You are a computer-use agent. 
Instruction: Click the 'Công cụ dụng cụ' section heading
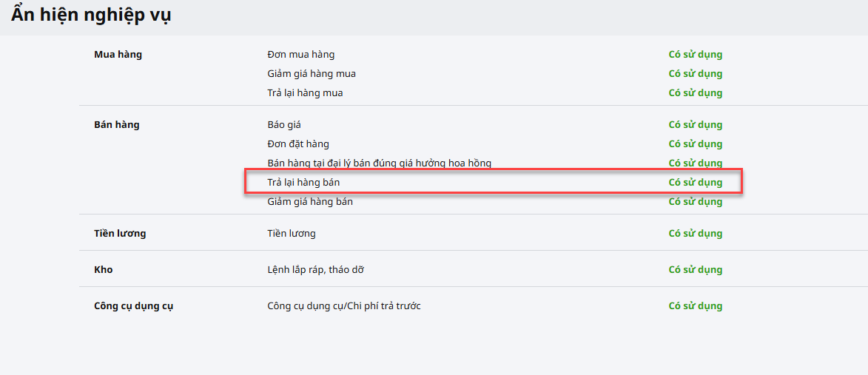click(134, 306)
